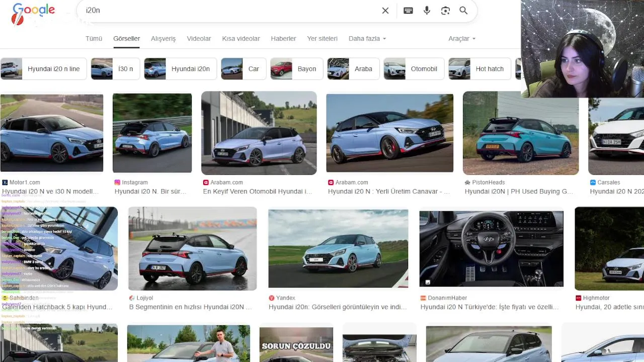644x362 pixels.
Task: Open the Carsales white i20 N image
Action: click(x=616, y=136)
